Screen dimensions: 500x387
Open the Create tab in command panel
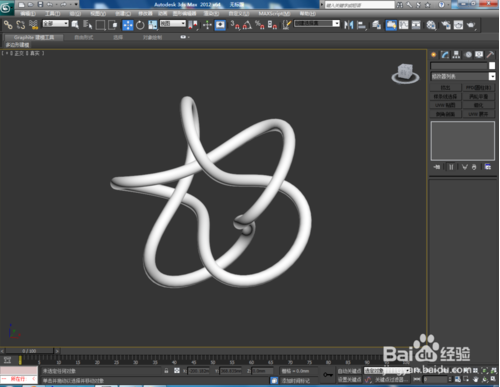pyautogui.click(x=434, y=55)
